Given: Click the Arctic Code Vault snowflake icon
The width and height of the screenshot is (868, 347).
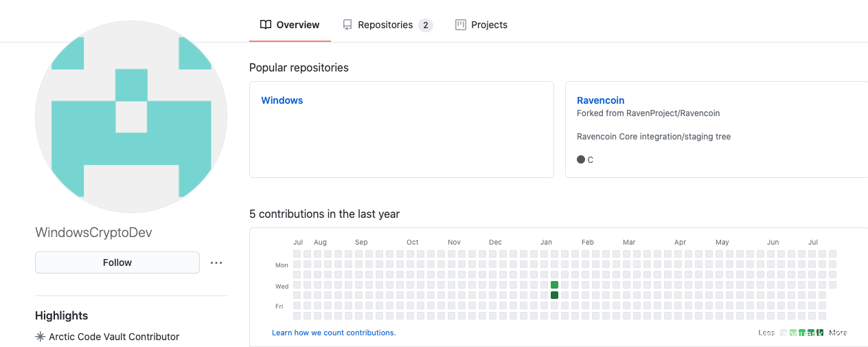Looking at the screenshot, I should click(41, 337).
